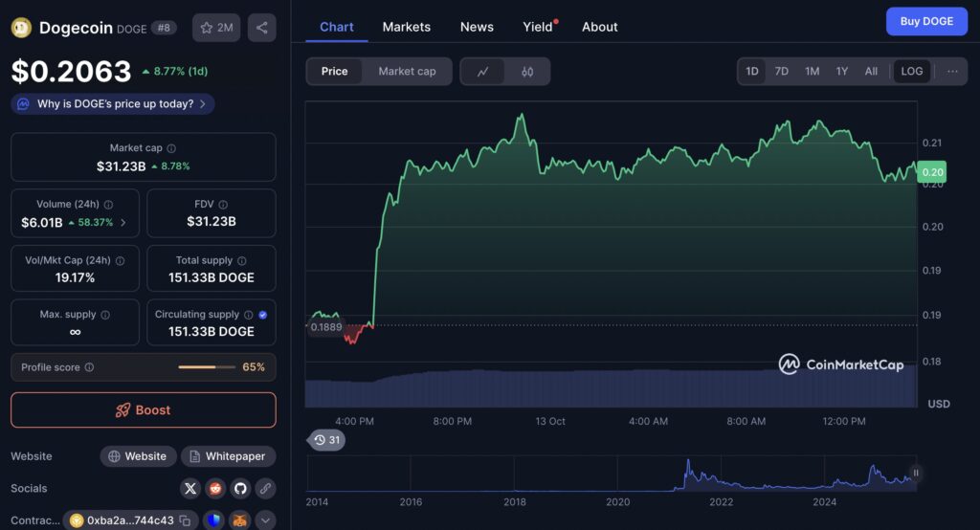Toggle LOG scale on chart
Image resolution: width=980 pixels, height=530 pixels.
[912, 71]
